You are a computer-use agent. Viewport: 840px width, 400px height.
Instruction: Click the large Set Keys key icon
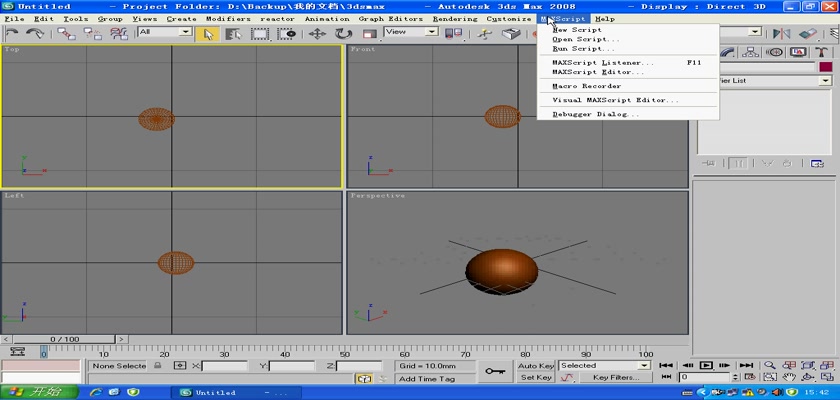495,371
